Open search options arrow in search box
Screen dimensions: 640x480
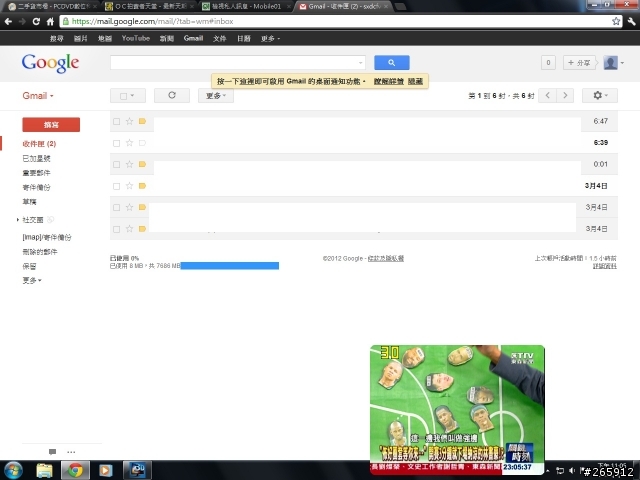click(x=360, y=63)
